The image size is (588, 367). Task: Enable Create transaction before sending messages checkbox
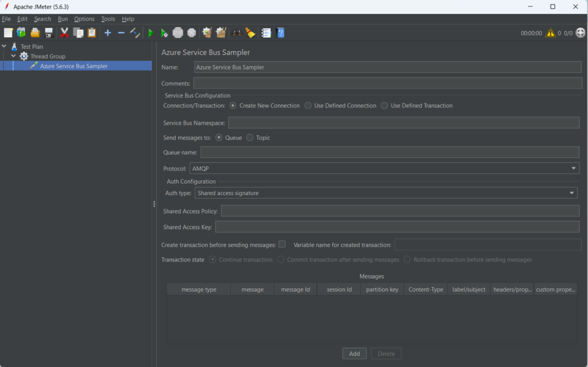pyautogui.click(x=282, y=244)
